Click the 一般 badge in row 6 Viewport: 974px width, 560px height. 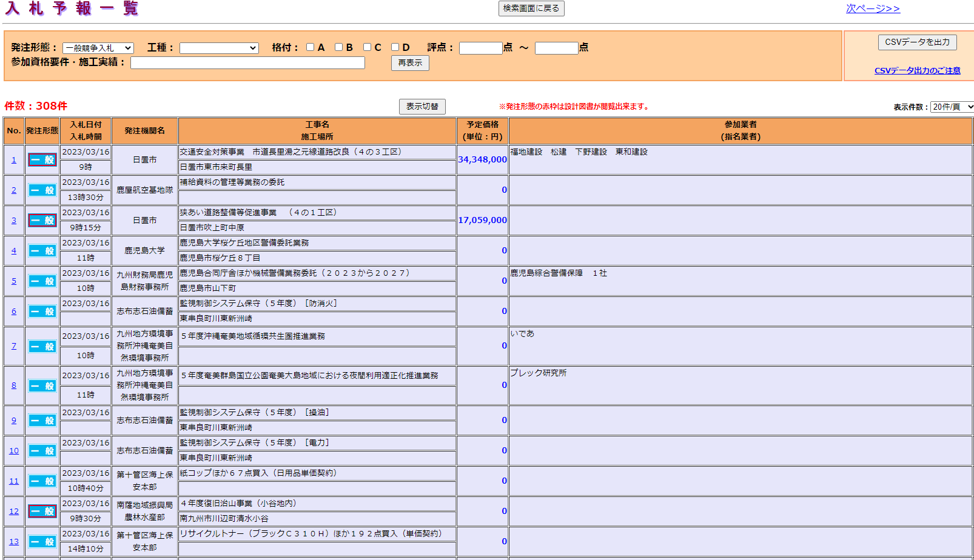click(x=42, y=312)
